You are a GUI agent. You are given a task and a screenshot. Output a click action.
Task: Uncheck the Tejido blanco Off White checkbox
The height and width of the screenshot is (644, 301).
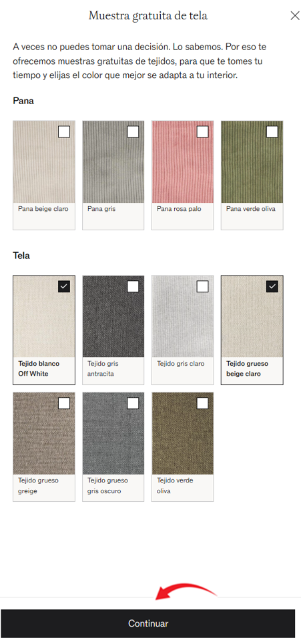pyautogui.click(x=63, y=286)
